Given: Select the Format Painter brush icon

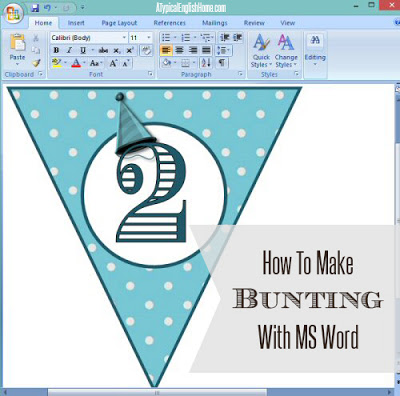Looking at the screenshot, I should [x=36, y=63].
